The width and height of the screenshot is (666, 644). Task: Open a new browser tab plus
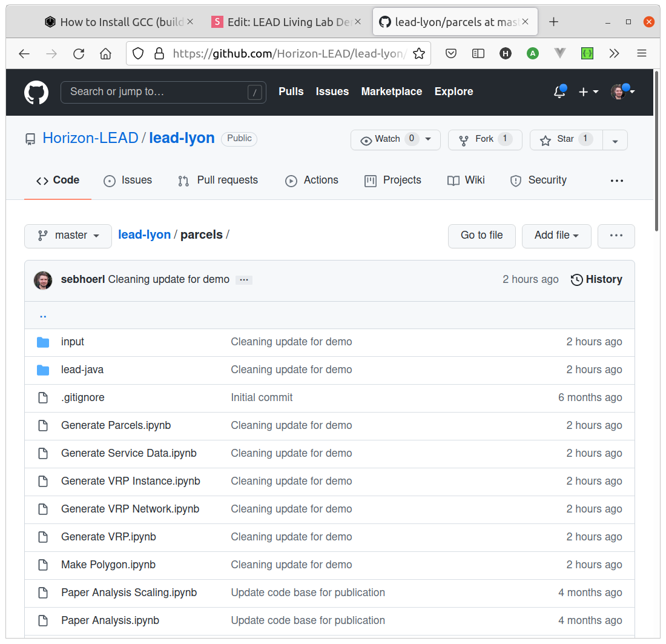click(553, 22)
